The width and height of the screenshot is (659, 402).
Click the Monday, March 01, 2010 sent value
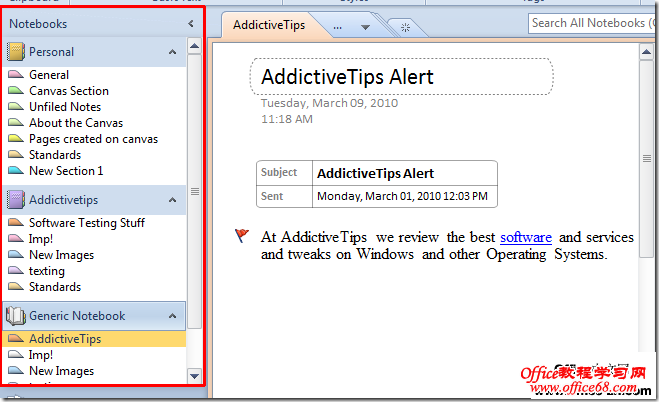click(x=402, y=196)
